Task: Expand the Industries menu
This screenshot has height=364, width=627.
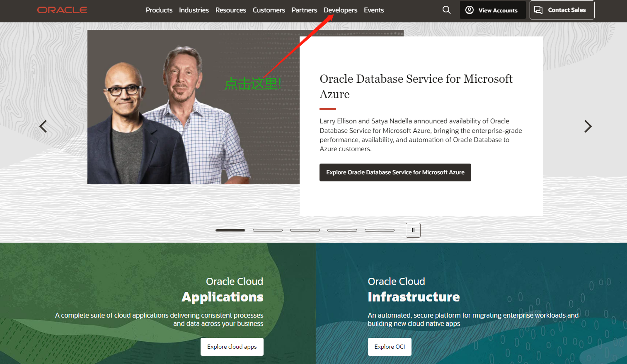Action: pos(194,10)
